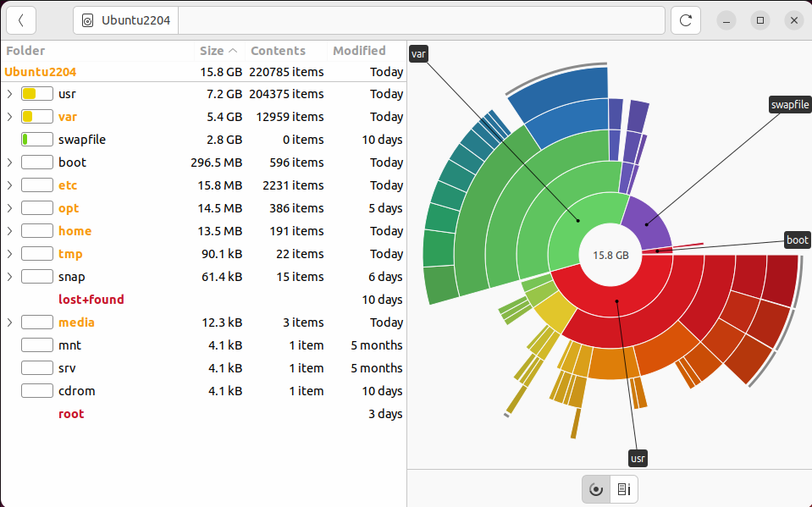Viewport: 812px width, 507px height.
Task: Select the lost+found entry
Action: click(x=91, y=300)
